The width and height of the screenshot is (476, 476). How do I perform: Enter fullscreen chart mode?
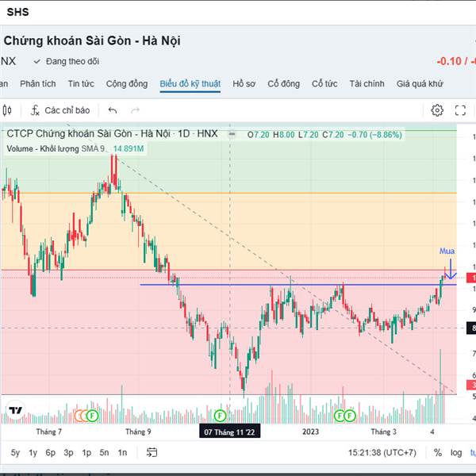[460, 110]
